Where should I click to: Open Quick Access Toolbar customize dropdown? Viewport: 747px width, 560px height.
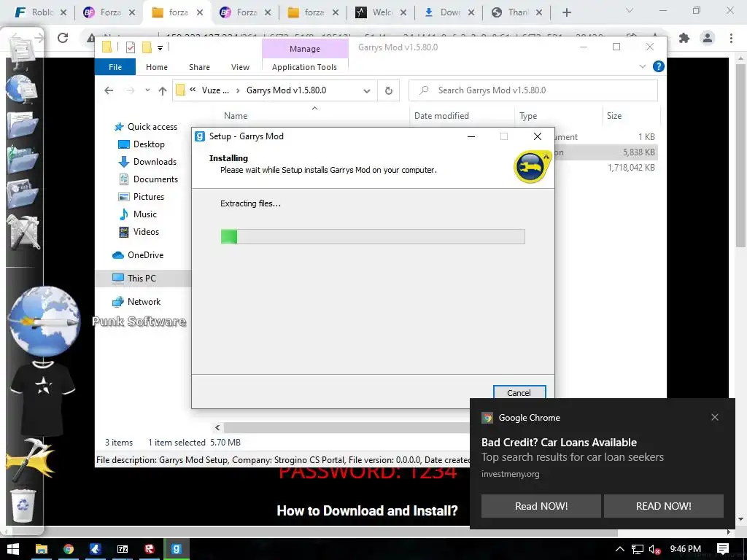coord(160,47)
